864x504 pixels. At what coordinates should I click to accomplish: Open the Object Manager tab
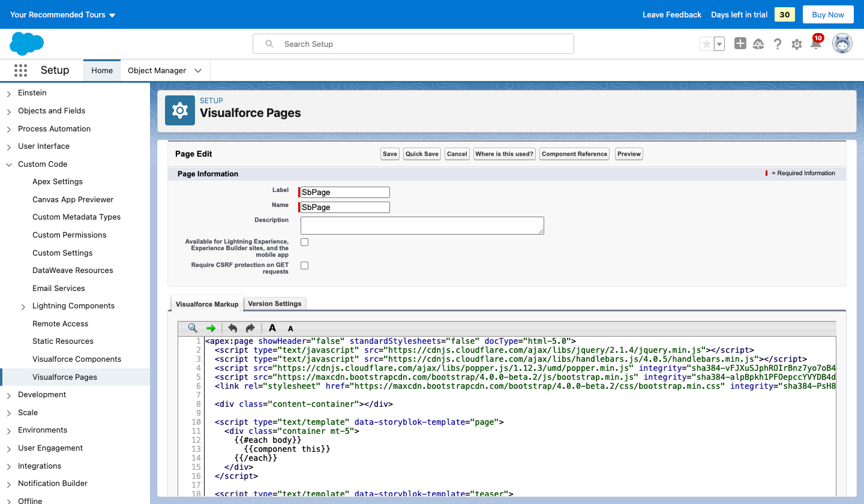[157, 70]
